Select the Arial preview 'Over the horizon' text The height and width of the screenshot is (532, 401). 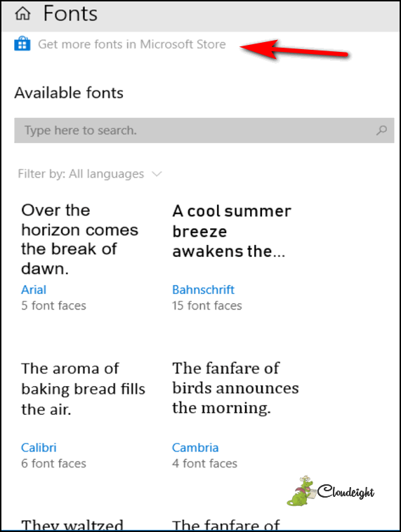80,239
